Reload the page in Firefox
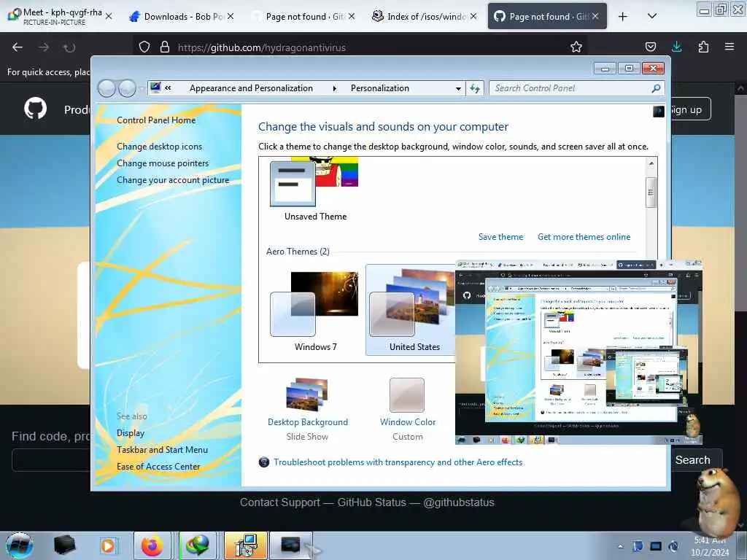Image resolution: width=747 pixels, height=560 pixels. pyautogui.click(x=69, y=47)
